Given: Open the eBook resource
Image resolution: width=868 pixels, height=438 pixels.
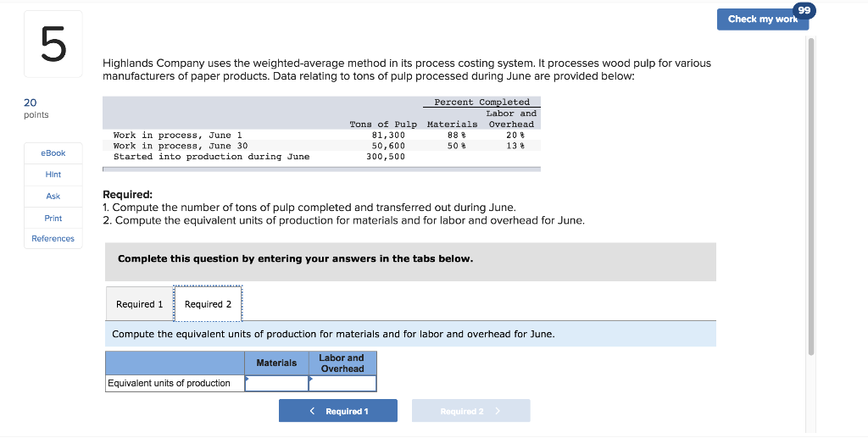Looking at the screenshot, I should [x=53, y=153].
